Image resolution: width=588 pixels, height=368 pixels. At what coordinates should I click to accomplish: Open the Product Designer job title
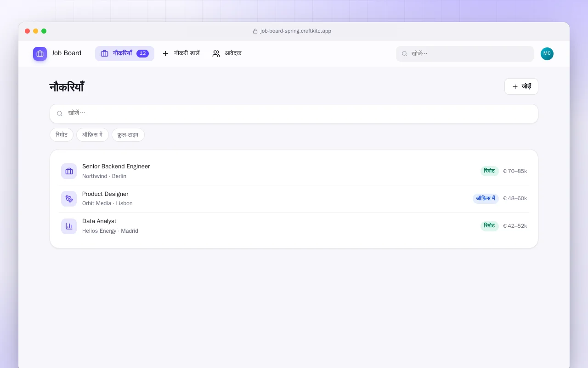click(x=105, y=194)
